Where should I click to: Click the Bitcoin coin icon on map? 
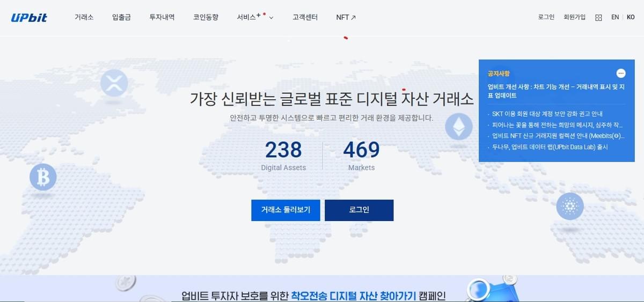(43, 177)
